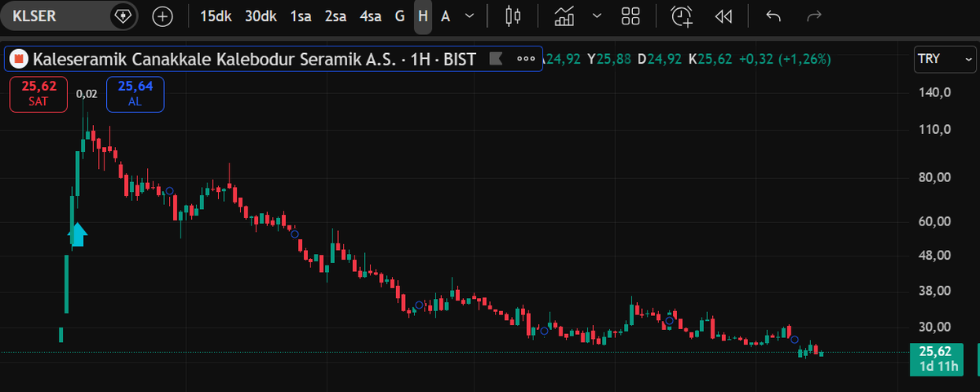Redo the chart action
The width and height of the screenshot is (980, 392).
pos(813,16)
